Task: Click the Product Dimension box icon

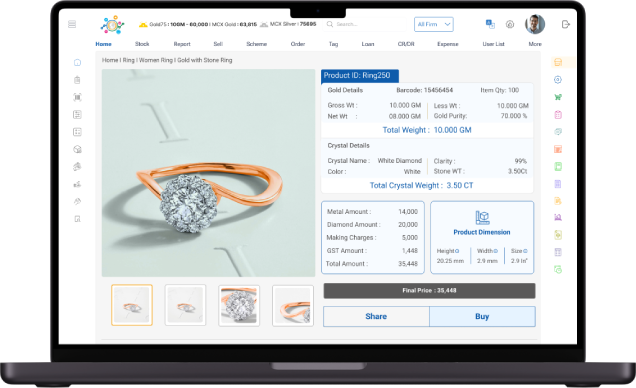Action: tap(482, 218)
